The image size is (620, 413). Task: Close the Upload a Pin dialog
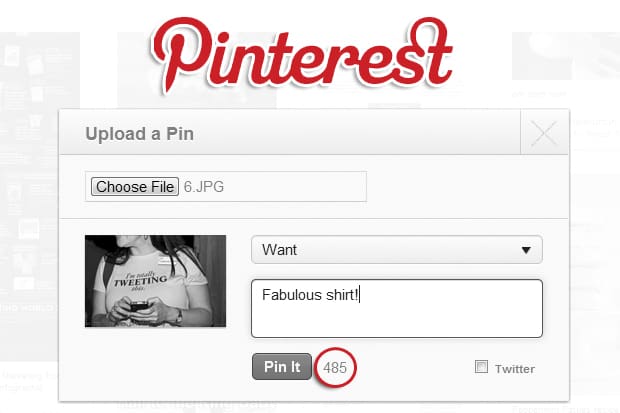coord(544,134)
